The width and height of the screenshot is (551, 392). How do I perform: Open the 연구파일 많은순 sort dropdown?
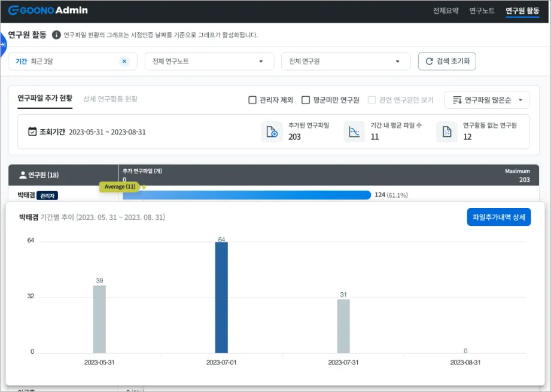pyautogui.click(x=487, y=100)
